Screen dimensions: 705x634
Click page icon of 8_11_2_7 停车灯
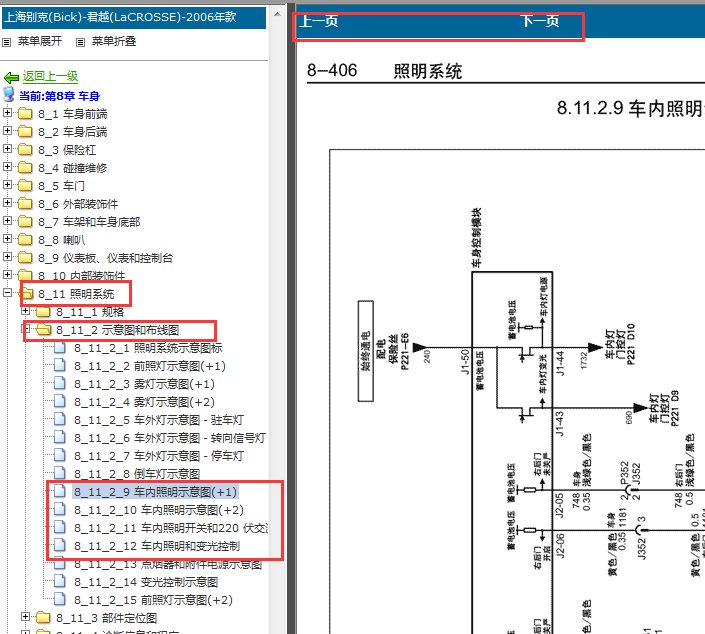pos(60,455)
